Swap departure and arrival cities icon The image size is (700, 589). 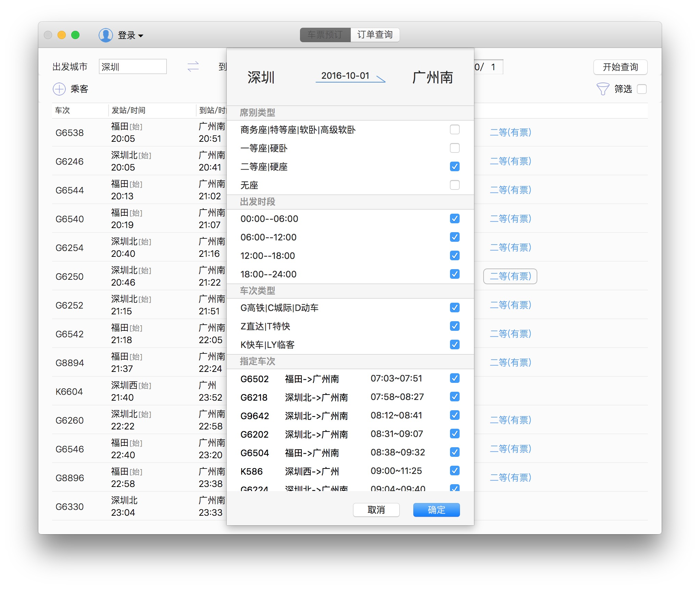(x=193, y=66)
